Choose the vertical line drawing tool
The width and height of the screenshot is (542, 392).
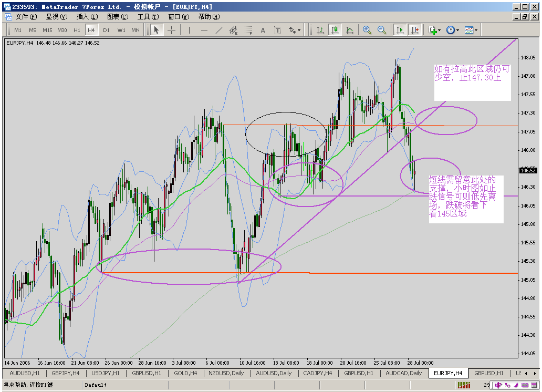tap(189, 30)
